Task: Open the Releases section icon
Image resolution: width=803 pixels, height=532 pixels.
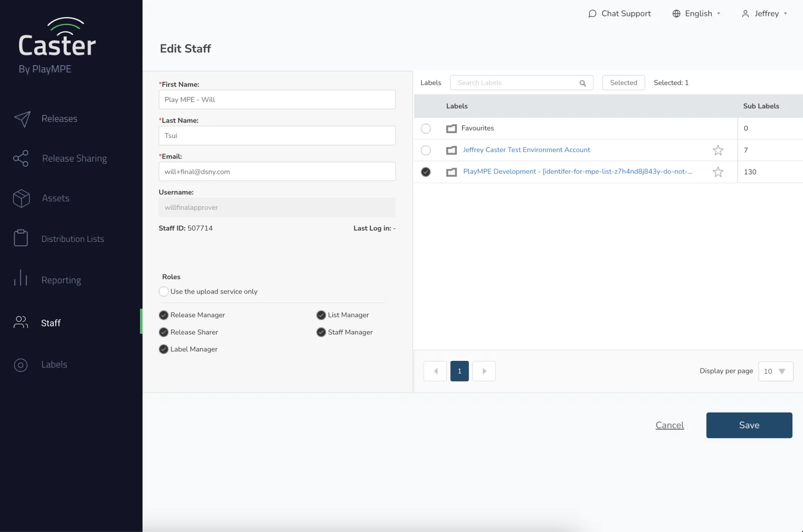Action: click(22, 119)
